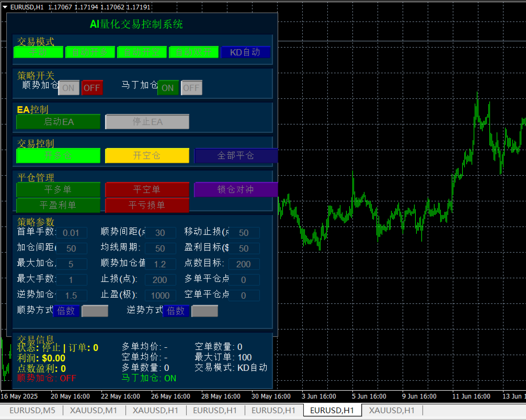This screenshot has height=420, width=526.
Task: Select 倍数 for 逆势方式
Action: pyautogui.click(x=176, y=311)
